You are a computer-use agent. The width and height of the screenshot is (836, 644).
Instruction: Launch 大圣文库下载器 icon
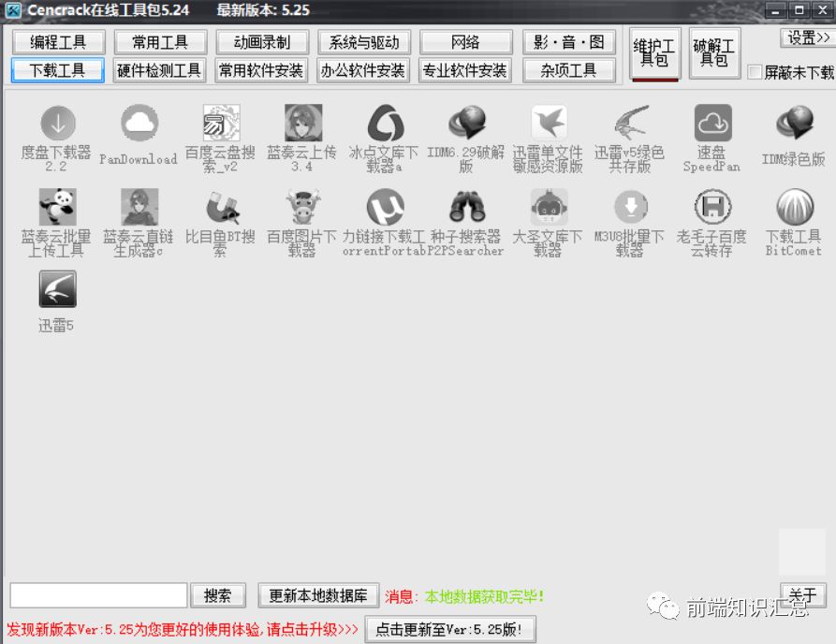point(549,207)
